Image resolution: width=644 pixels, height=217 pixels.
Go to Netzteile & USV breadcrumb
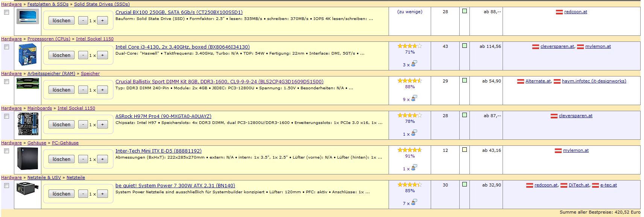(44, 177)
